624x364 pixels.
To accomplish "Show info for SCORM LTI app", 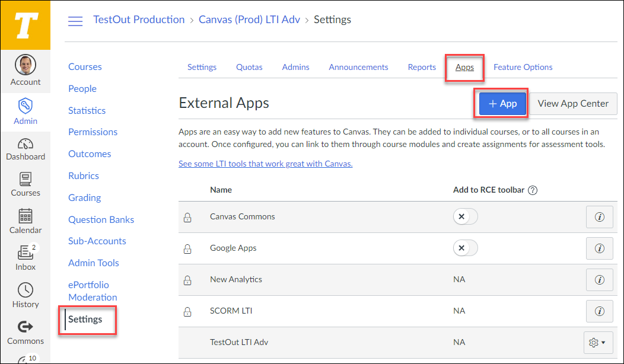I will [599, 311].
